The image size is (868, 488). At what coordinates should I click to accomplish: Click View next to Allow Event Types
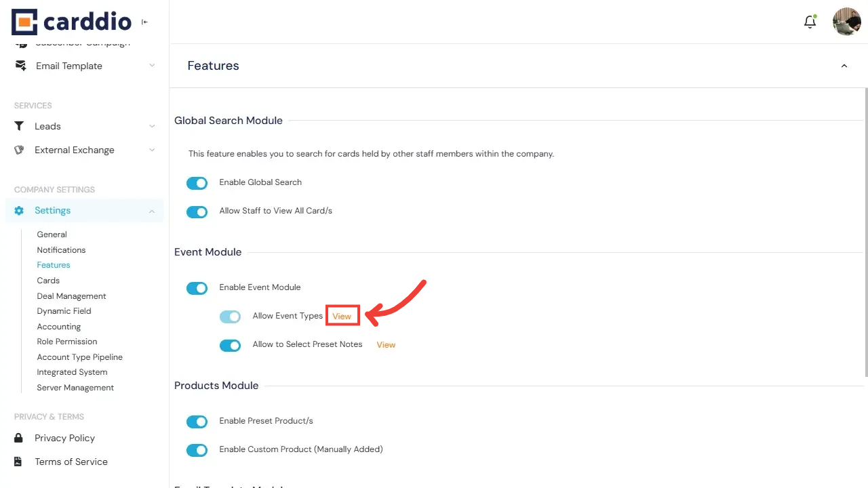point(342,316)
